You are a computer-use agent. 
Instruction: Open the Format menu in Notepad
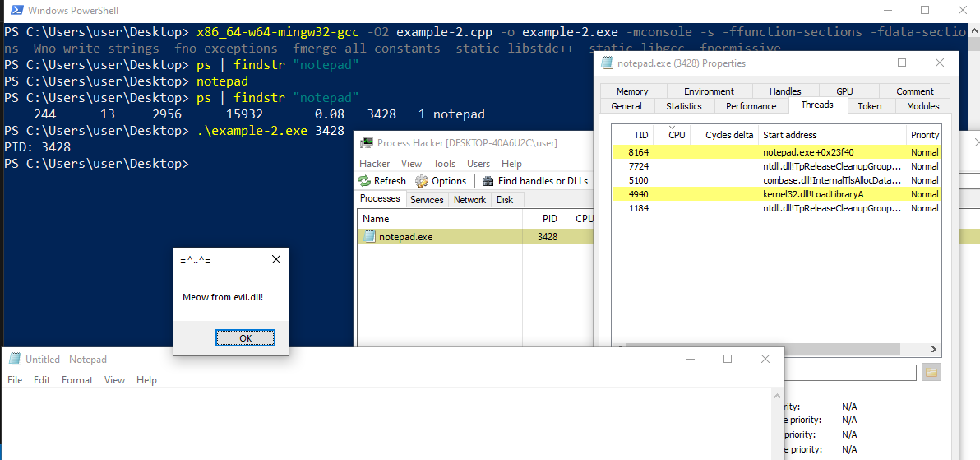[x=77, y=380]
